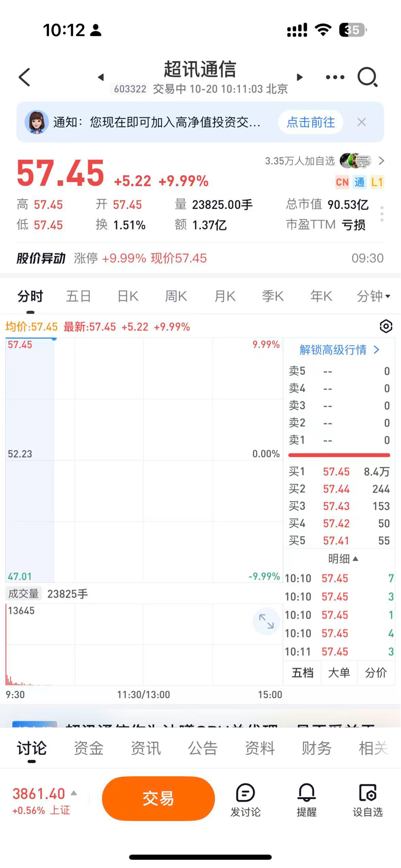Tap the battery indicator in status bar

(353, 30)
